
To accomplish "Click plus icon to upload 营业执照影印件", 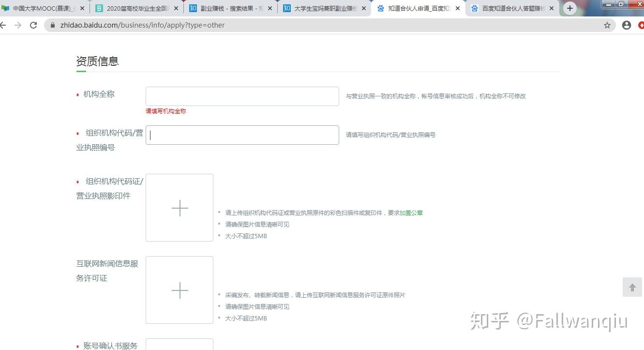I will pos(180,208).
